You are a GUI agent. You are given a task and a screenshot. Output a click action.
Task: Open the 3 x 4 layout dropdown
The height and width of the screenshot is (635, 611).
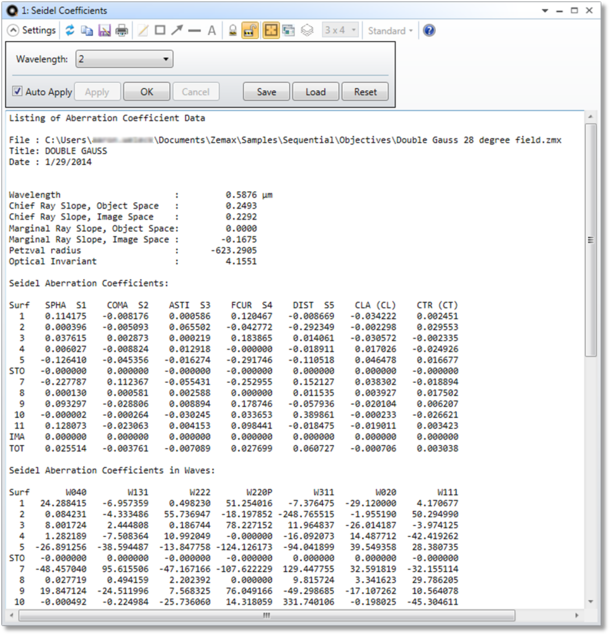(341, 31)
